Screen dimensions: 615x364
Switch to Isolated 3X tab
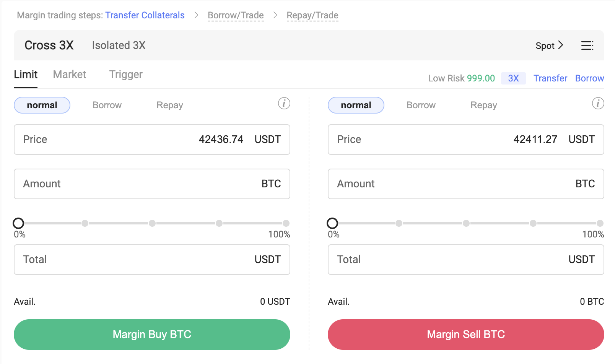pyautogui.click(x=119, y=45)
